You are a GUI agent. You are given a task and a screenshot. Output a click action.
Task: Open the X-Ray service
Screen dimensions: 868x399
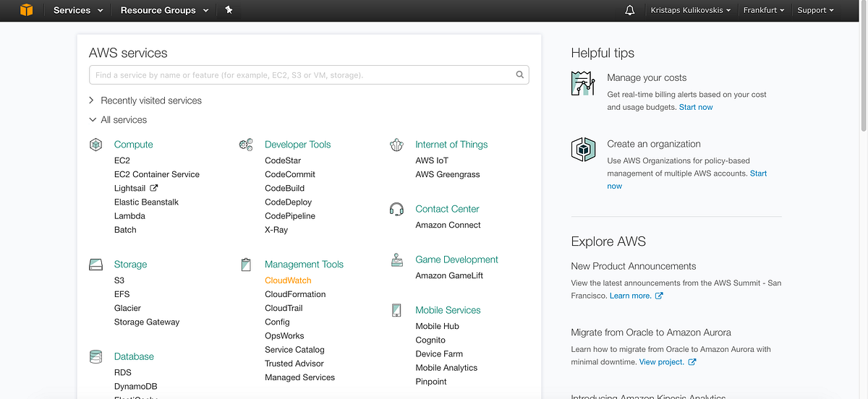click(x=276, y=230)
